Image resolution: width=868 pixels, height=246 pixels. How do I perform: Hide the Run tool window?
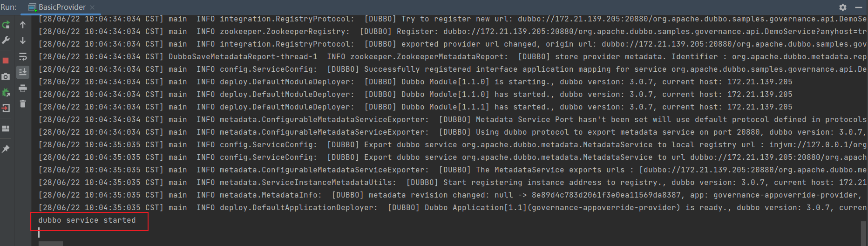coord(859,7)
